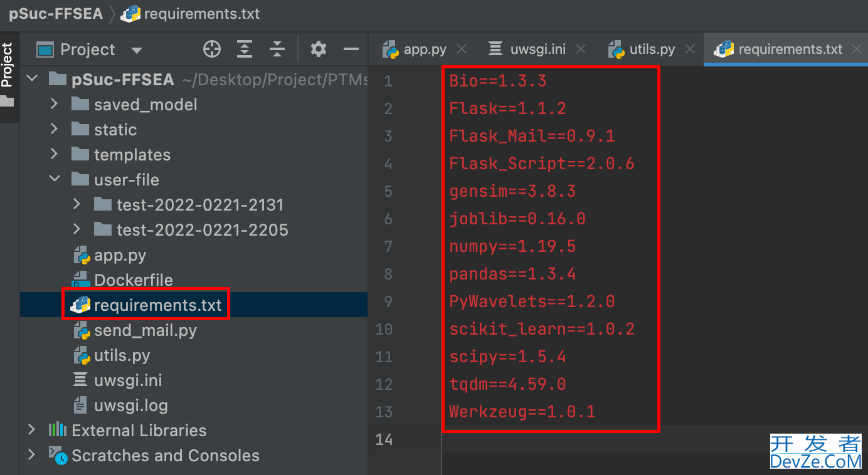868x475 pixels.
Task: Close the uwsgi.ini editor tab
Action: [x=580, y=49]
